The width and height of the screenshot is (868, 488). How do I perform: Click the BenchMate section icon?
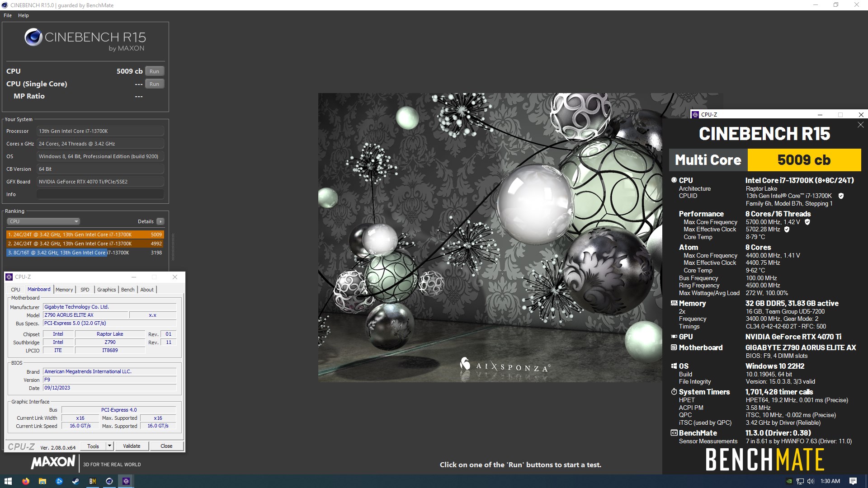[674, 433]
